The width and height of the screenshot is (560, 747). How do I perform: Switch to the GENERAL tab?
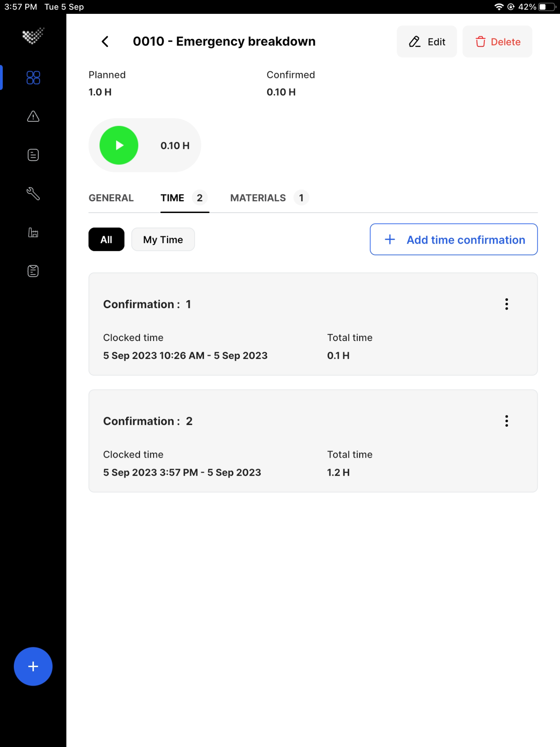tap(111, 198)
